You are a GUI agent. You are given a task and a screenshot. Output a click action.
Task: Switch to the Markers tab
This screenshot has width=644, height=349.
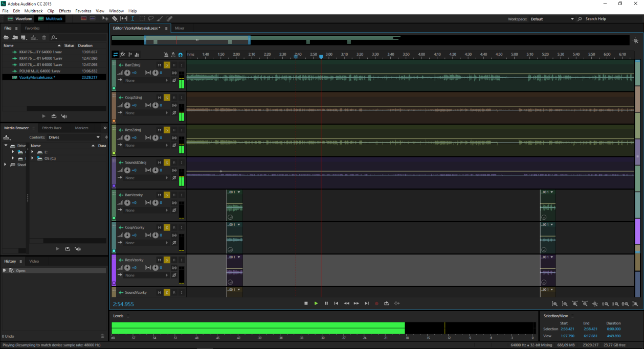(x=81, y=128)
